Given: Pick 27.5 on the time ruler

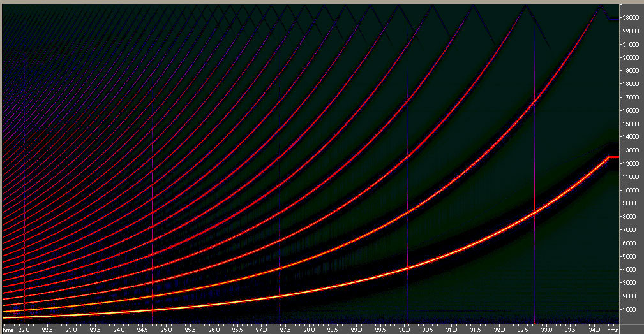Looking at the screenshot, I should tap(285, 330).
